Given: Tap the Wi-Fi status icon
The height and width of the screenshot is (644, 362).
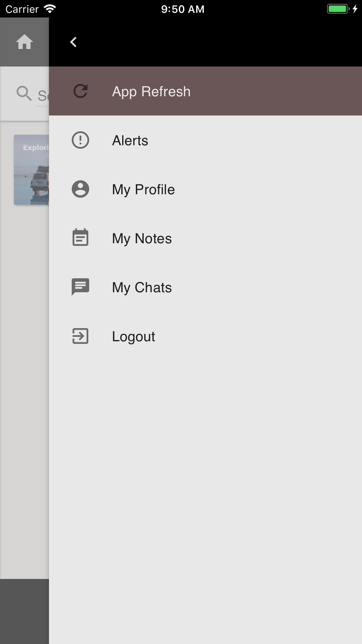Looking at the screenshot, I should click(50, 9).
